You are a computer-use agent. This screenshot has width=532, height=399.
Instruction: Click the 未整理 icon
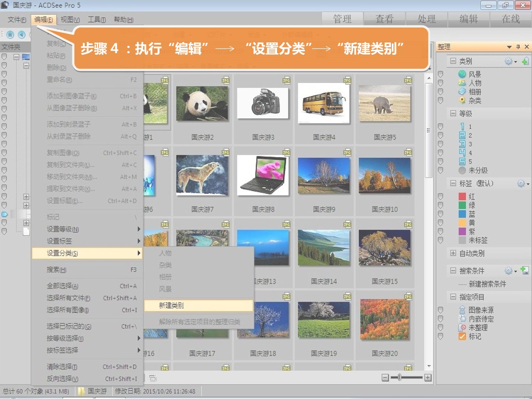(462, 328)
